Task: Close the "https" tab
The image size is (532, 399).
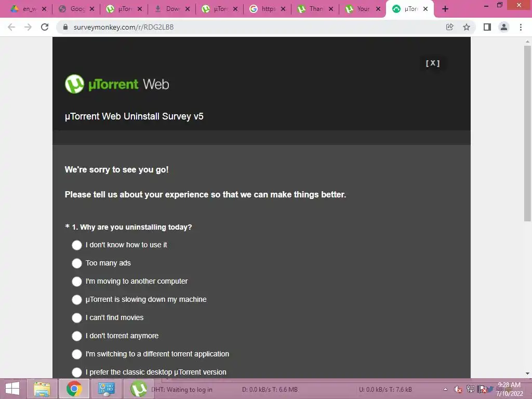Action: (x=283, y=9)
